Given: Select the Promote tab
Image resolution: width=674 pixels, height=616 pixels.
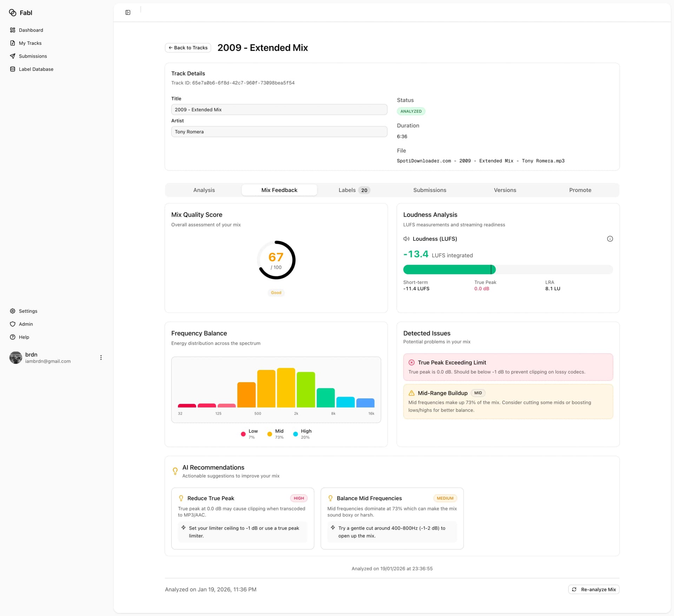Looking at the screenshot, I should point(580,190).
